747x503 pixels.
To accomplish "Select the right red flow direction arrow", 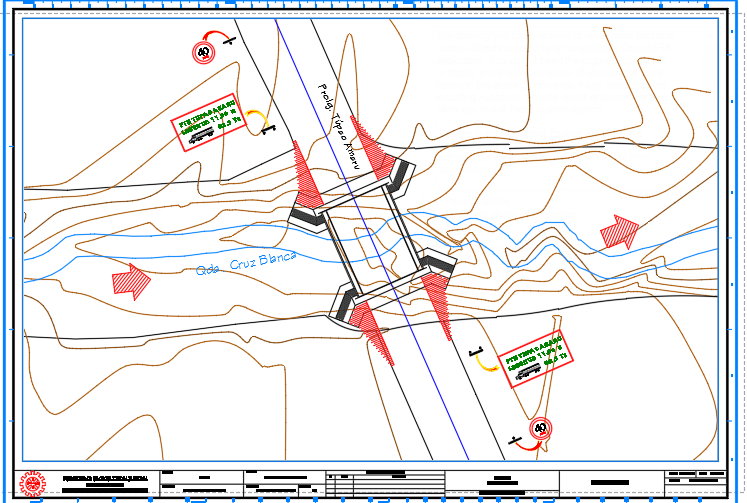I will 619,232.
